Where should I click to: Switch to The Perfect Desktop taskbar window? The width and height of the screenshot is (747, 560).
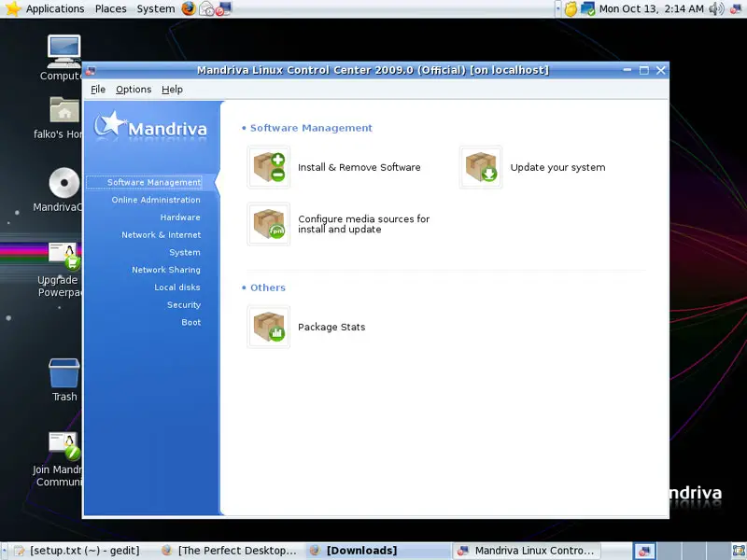tap(230, 551)
